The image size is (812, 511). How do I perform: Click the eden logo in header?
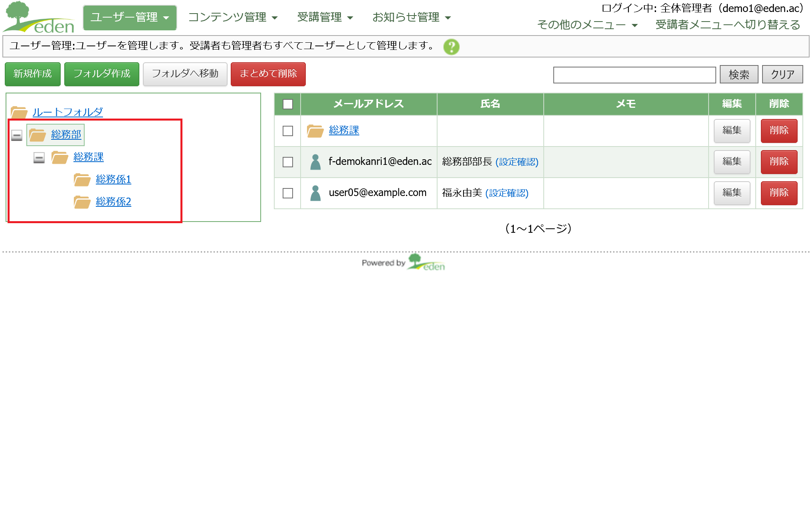39,17
